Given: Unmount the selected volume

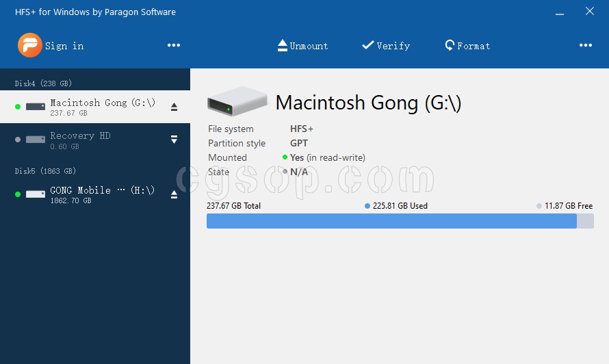Looking at the screenshot, I should pos(303,46).
